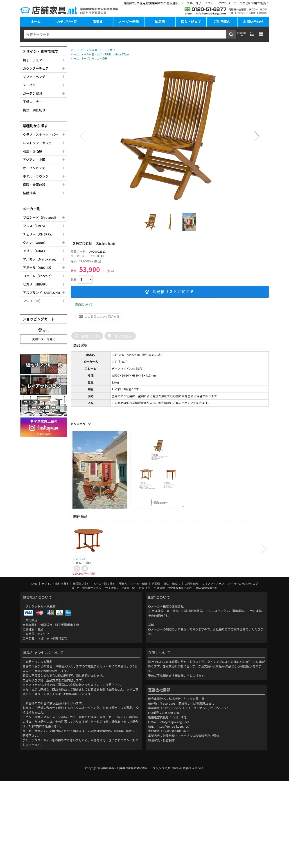Click the ガーデン椅子 breadcrumb link
Viewport: 289px width, 868px height.
[x=107, y=50]
